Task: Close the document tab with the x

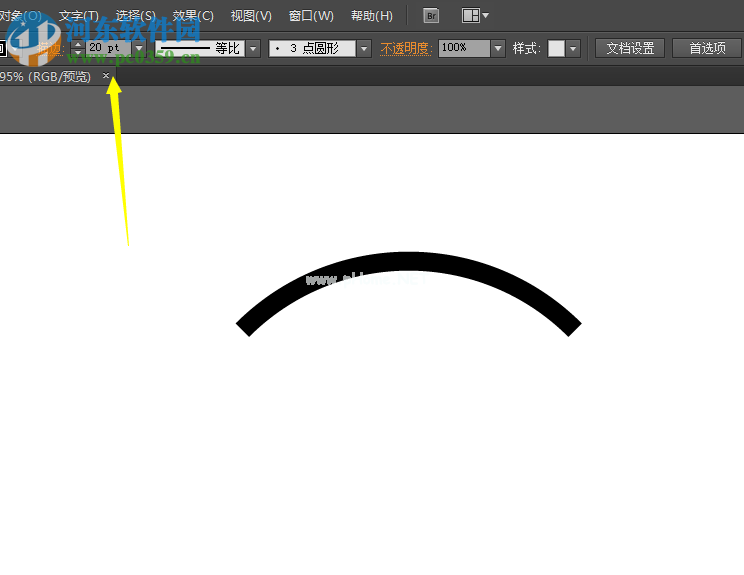Action: point(106,76)
